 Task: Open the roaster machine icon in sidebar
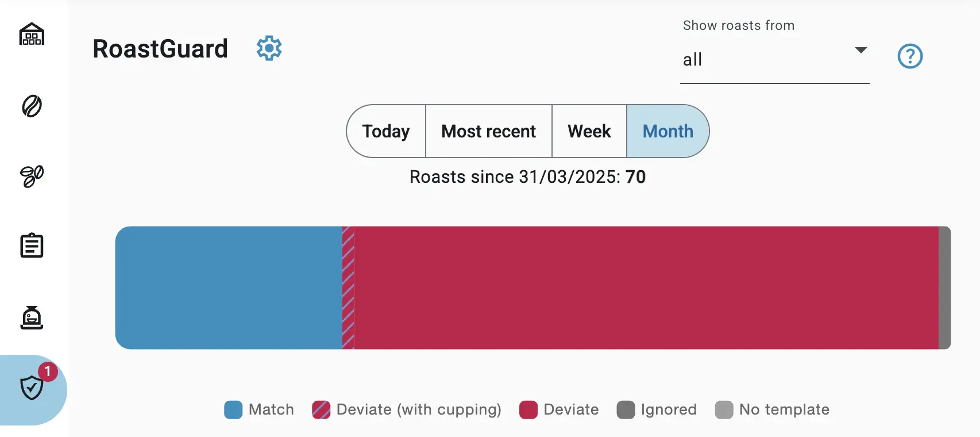[32, 317]
